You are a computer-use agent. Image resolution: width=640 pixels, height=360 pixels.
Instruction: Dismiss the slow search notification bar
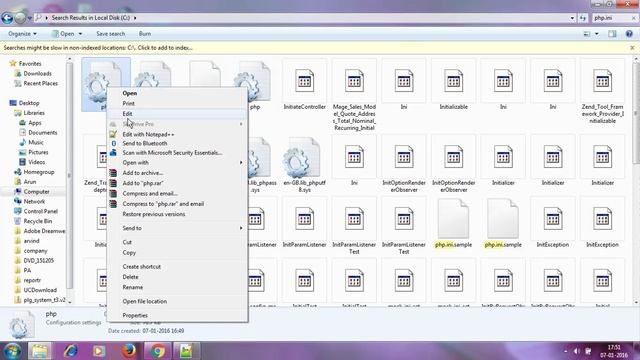point(632,48)
